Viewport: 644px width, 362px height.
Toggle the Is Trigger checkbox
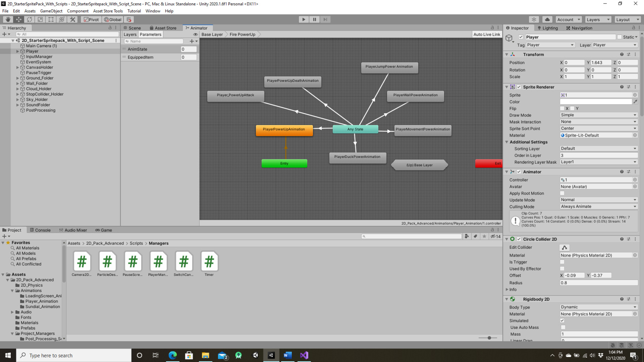click(562, 262)
